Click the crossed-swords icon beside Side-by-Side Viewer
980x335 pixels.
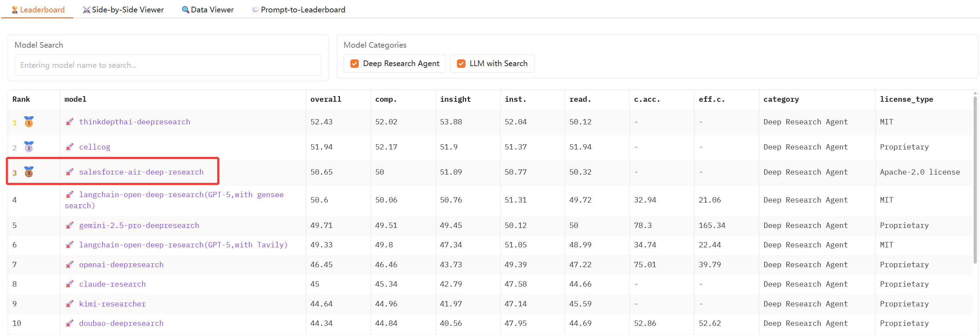coord(87,10)
